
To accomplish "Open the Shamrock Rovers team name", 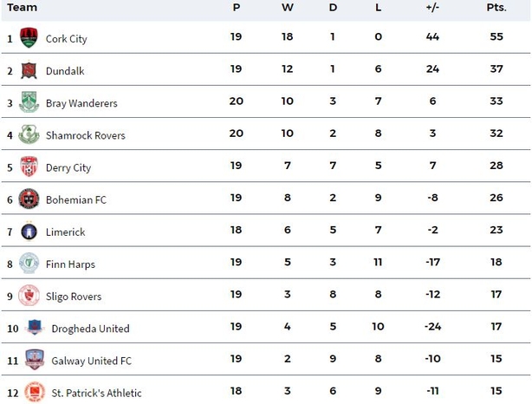I will coord(86,135).
